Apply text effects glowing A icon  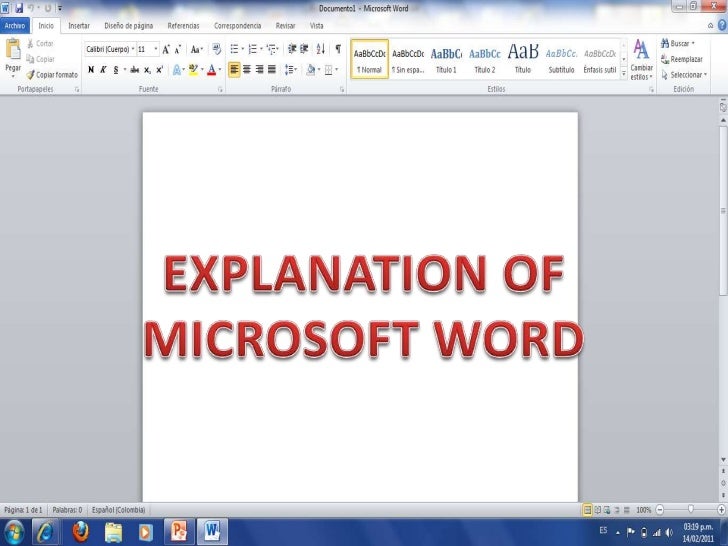[x=176, y=70]
